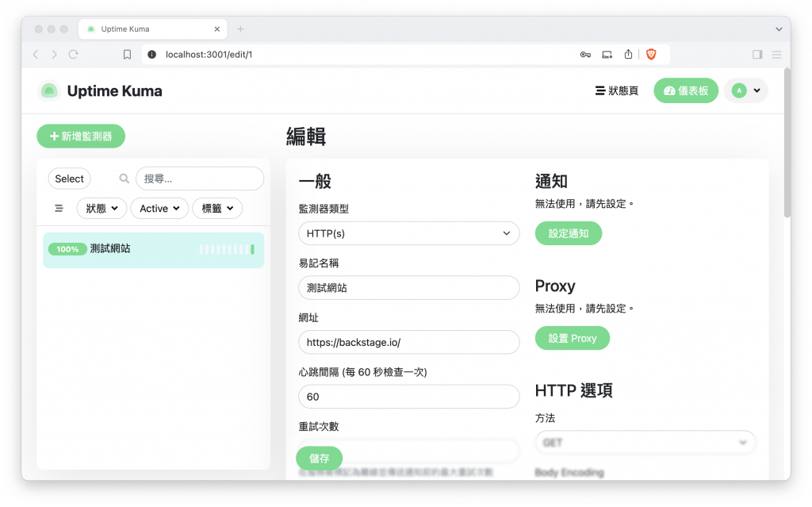
Task: Open the browser hamburger menu
Action: 776,55
